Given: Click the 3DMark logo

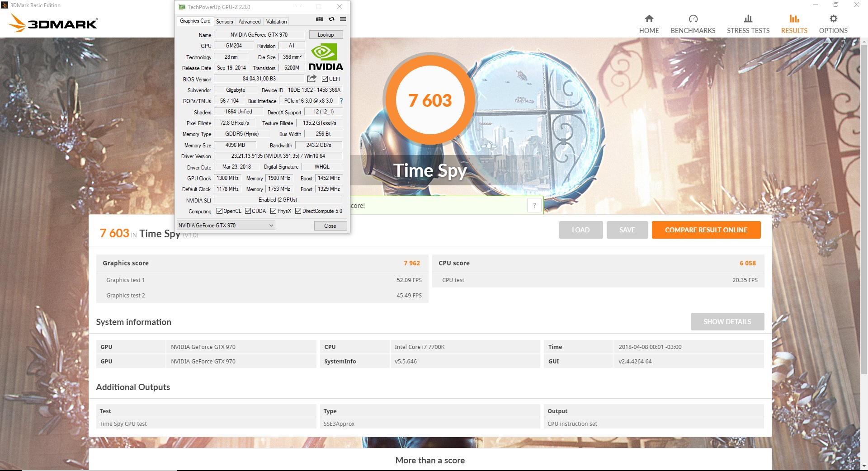Looking at the screenshot, I should [53, 23].
